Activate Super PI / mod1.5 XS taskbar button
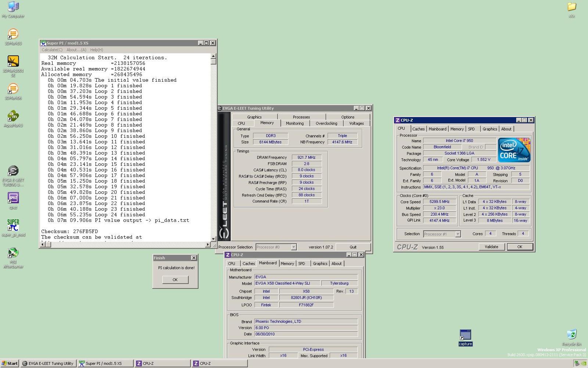 coord(105,363)
